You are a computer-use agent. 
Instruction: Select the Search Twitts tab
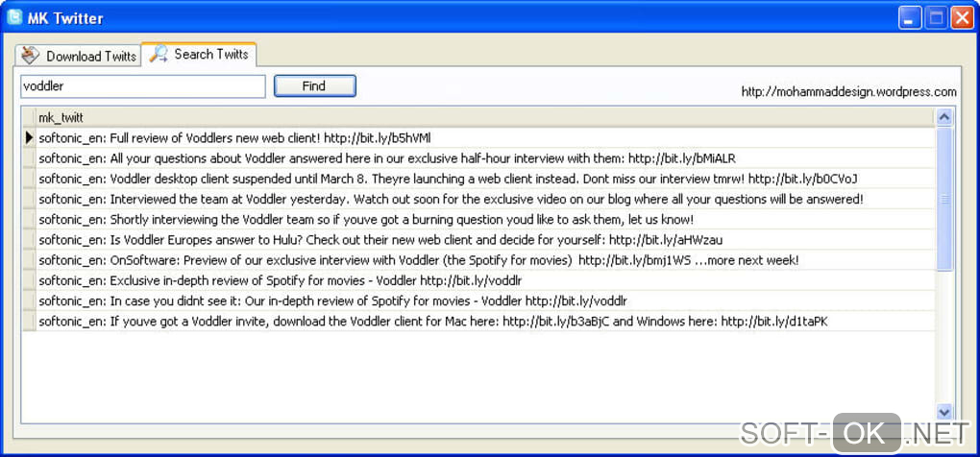[x=200, y=54]
